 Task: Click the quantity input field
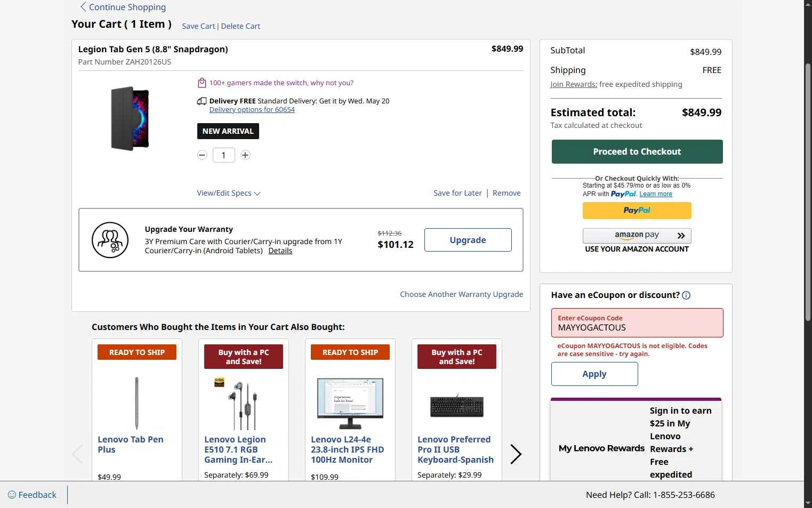click(224, 155)
